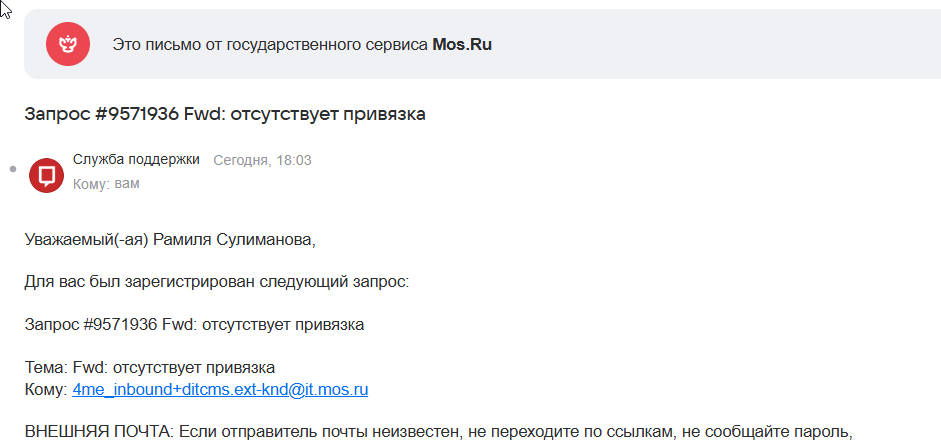Image resolution: width=941 pixels, height=443 pixels.
Task: Click the name Рамиля Сулиманова in greeting
Action: [234, 240]
